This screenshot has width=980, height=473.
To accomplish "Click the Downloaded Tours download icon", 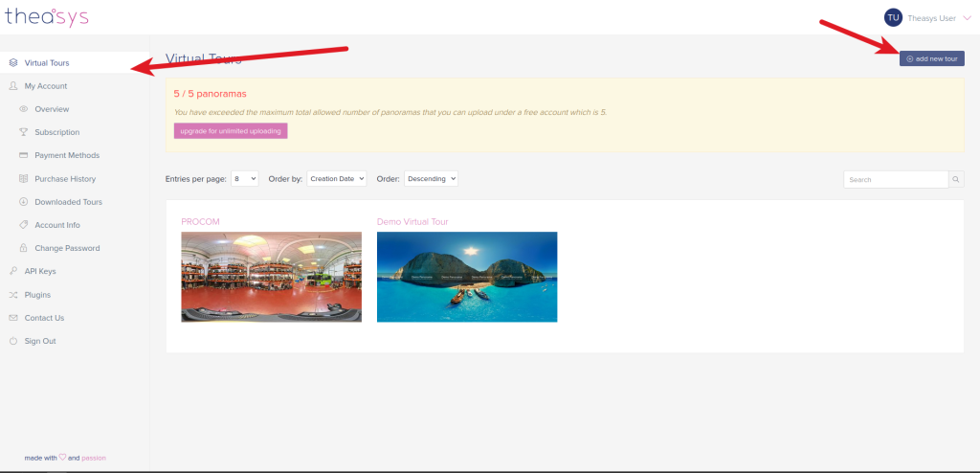I will point(24,201).
